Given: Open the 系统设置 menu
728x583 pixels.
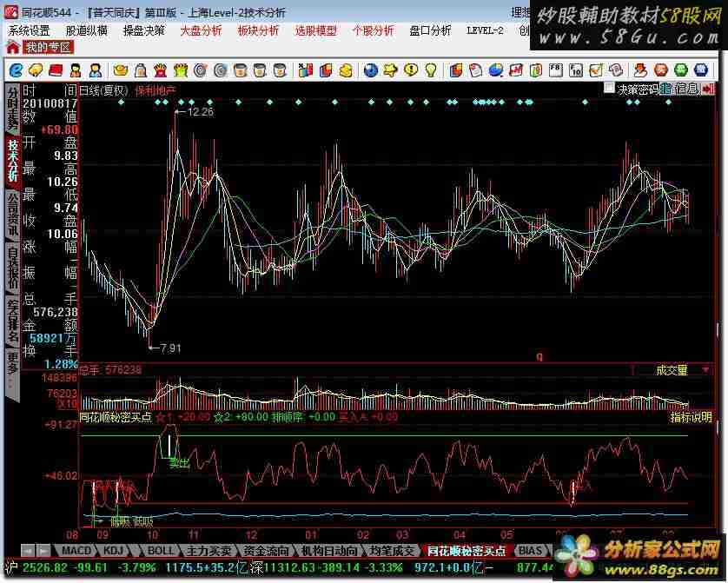Looking at the screenshot, I should coord(29,30).
